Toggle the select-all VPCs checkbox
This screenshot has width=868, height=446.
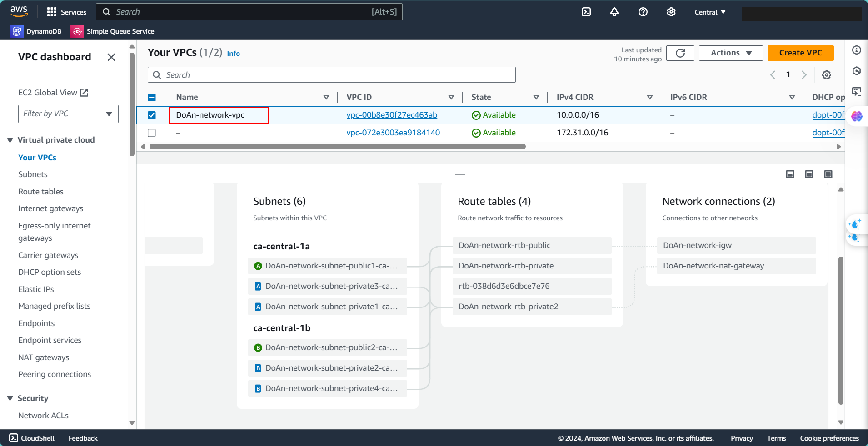click(x=152, y=97)
